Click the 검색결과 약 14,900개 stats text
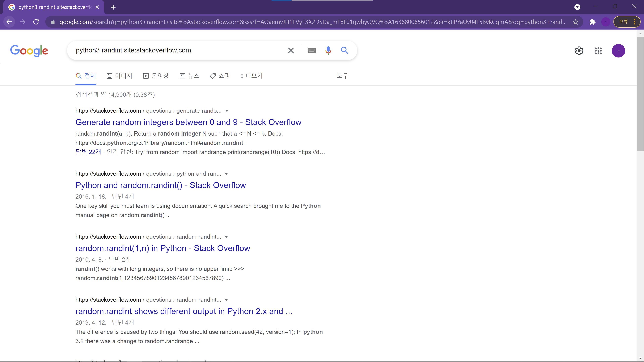Image resolution: width=644 pixels, height=362 pixels. [115, 94]
